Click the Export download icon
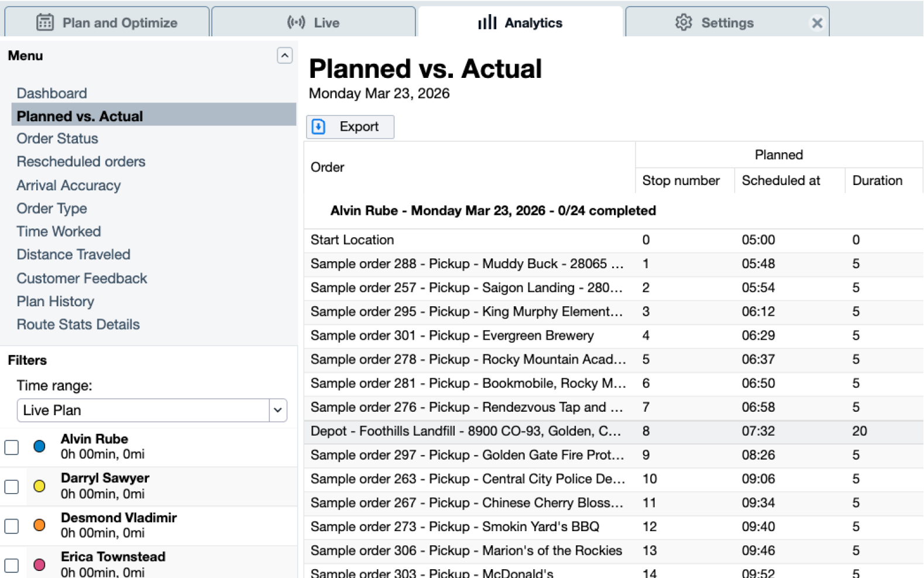 (318, 126)
